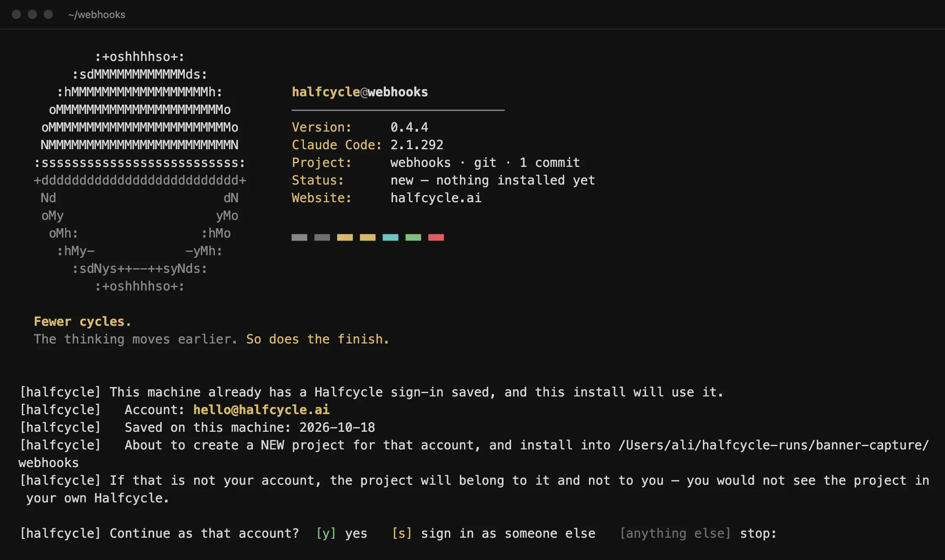The height and width of the screenshot is (560, 945).
Task: Click the Claude Code: label
Action: pos(337,145)
